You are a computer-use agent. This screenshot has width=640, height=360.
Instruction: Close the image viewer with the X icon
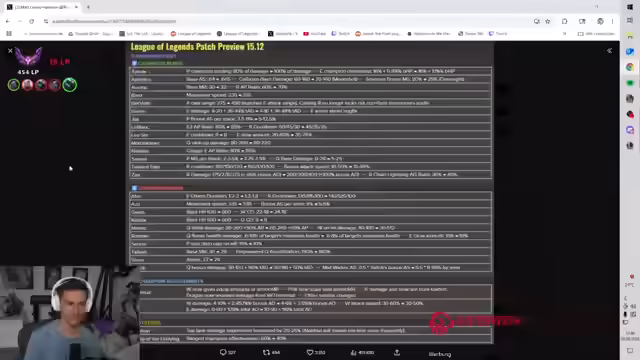(10, 51)
